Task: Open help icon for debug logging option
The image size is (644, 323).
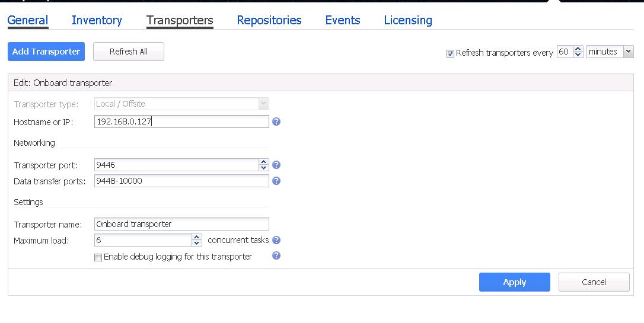Action: click(276, 255)
